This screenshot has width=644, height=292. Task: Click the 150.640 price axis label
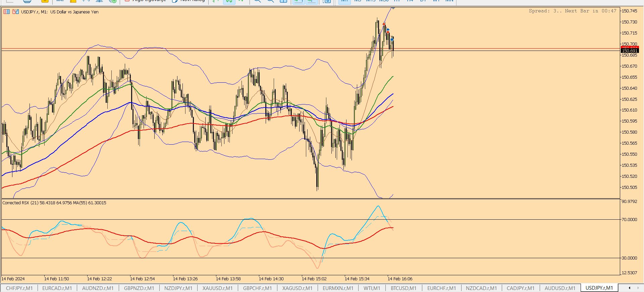[630, 88]
